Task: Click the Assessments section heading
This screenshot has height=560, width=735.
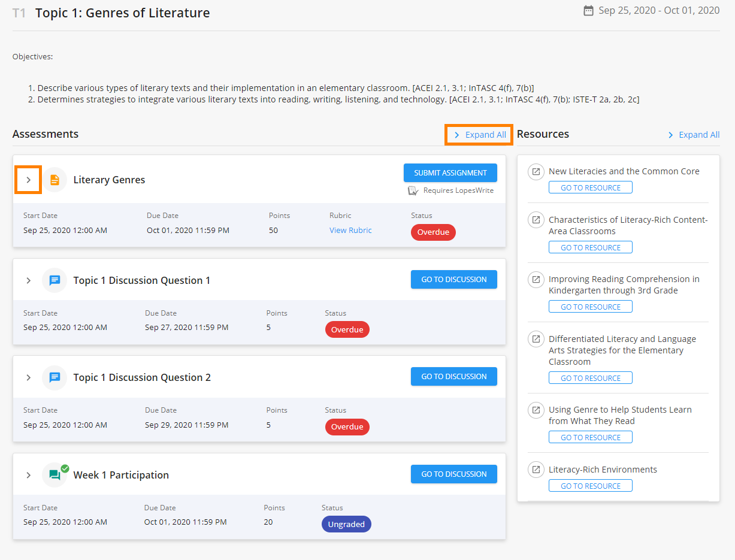Action: click(x=46, y=134)
